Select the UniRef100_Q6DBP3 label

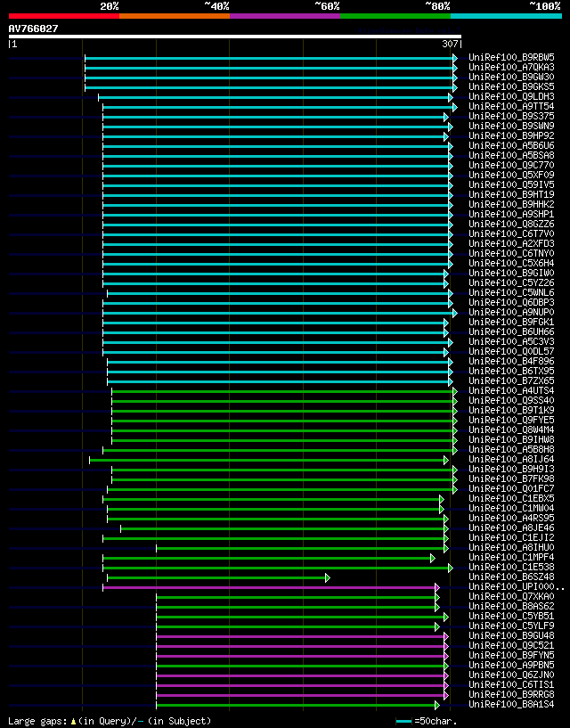511,302
